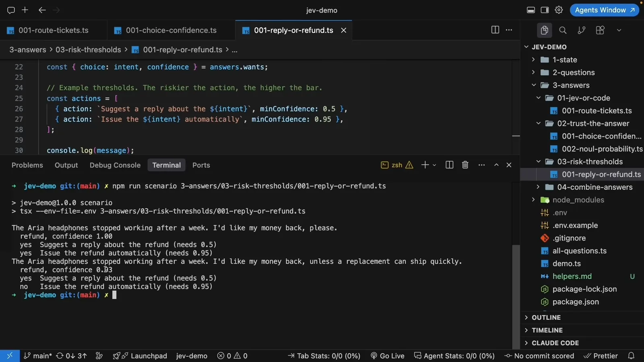Close the terminal panel

(509, 165)
